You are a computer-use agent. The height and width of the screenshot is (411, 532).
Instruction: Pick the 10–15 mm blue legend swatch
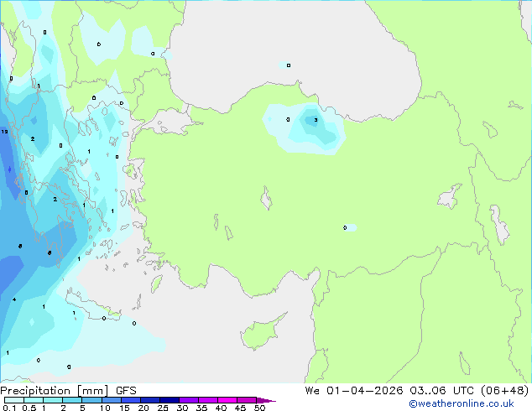[x=112, y=400]
